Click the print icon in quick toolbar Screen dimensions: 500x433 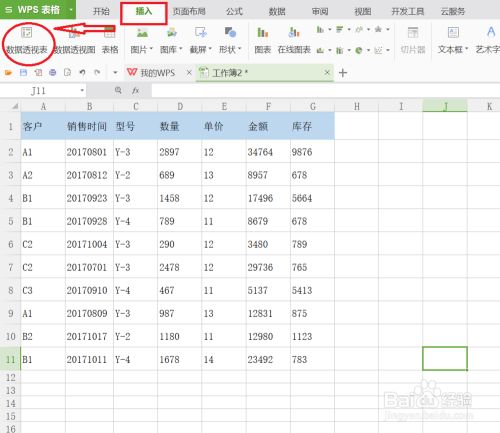point(53,72)
